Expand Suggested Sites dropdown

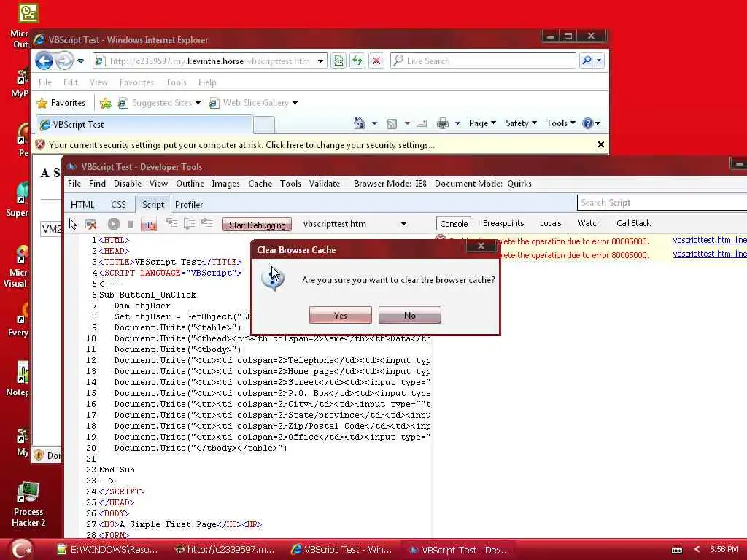coord(198,103)
